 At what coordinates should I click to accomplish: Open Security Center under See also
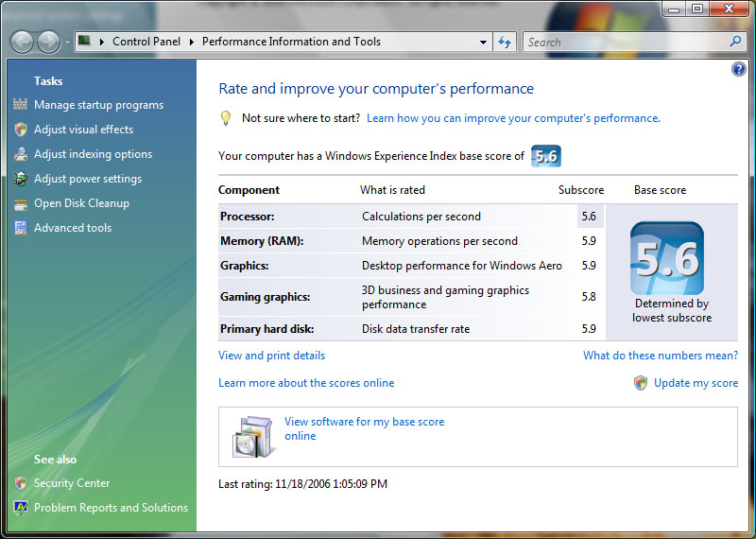click(72, 483)
